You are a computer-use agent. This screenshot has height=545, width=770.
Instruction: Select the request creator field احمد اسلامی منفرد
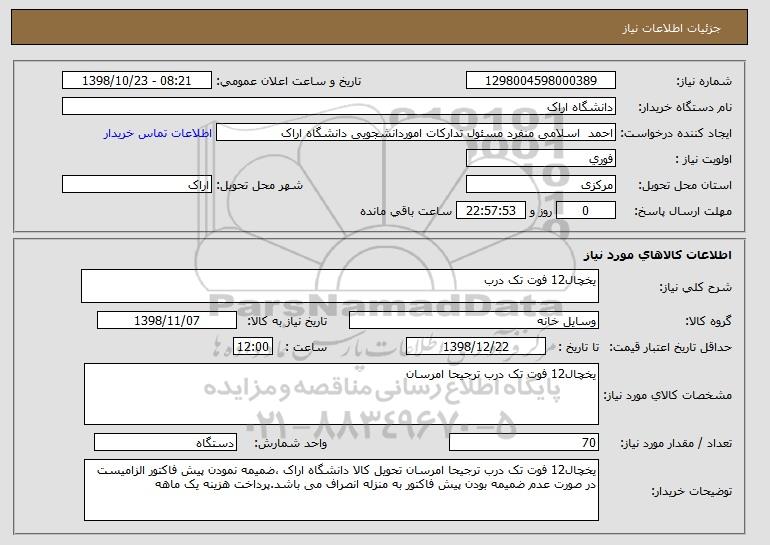click(416, 133)
